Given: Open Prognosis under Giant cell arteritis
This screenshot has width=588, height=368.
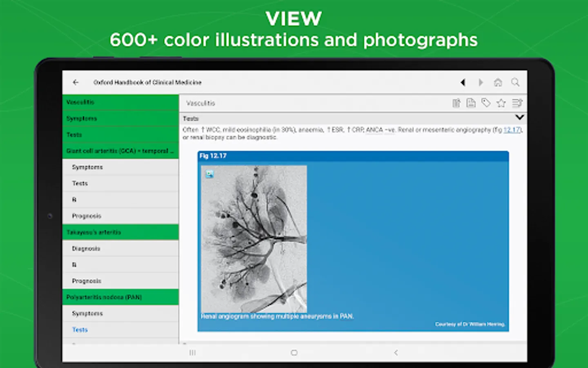Looking at the screenshot, I should click(120, 216).
